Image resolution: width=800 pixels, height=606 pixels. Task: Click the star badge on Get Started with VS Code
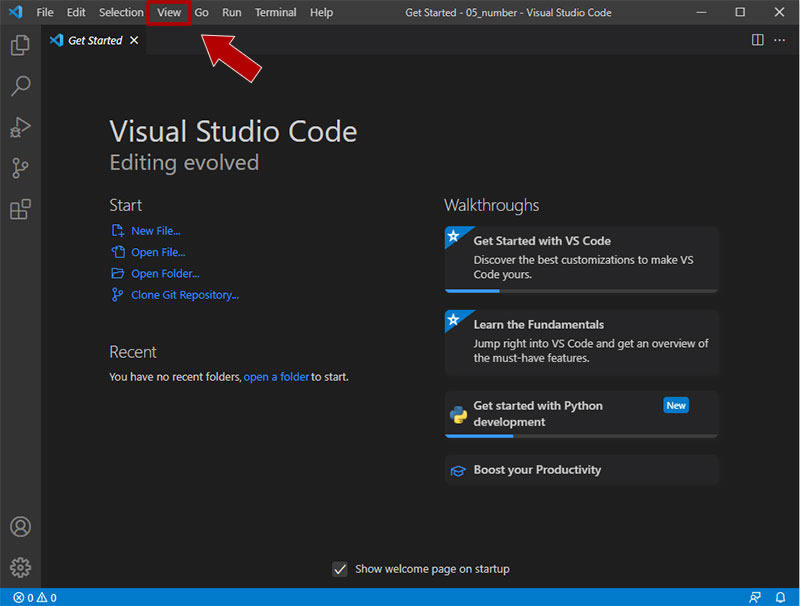pos(453,236)
